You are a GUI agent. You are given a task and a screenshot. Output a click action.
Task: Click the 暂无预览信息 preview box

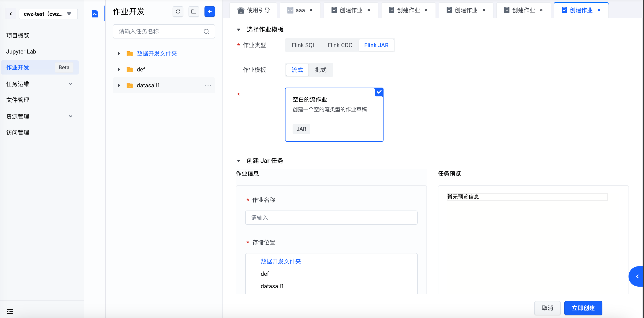tap(527, 197)
